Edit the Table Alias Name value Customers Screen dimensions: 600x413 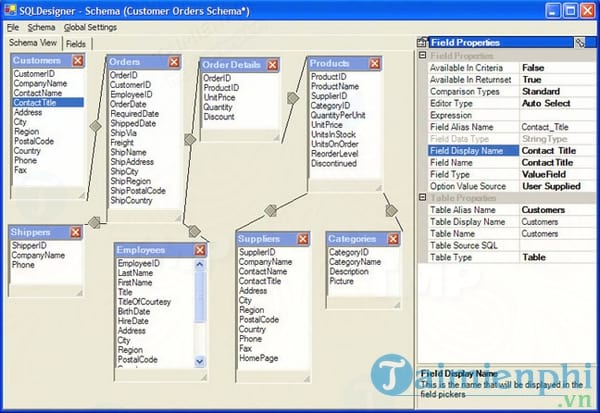(557, 210)
